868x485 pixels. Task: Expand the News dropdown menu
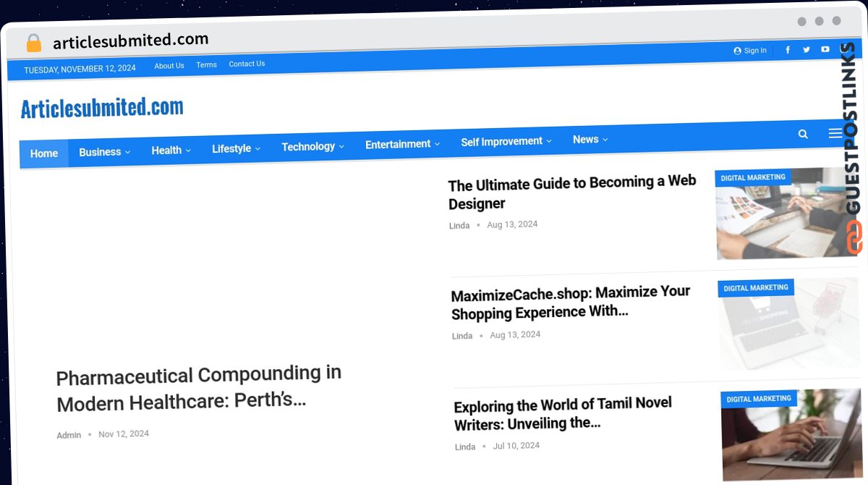click(x=590, y=140)
